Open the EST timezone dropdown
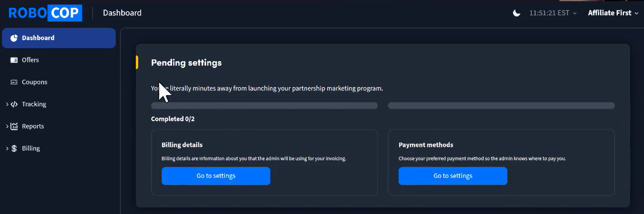The width and height of the screenshot is (644, 214). tap(553, 13)
